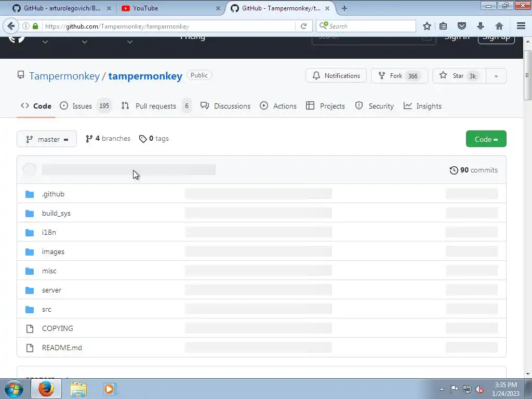
Task: Reload the page with refresh icon
Action: coord(303,26)
